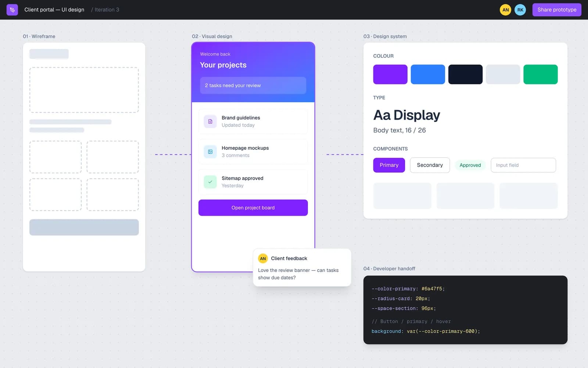This screenshot has height=368, width=588.
Task: Click the 02 · Visual design frame label
Action: (x=212, y=36)
